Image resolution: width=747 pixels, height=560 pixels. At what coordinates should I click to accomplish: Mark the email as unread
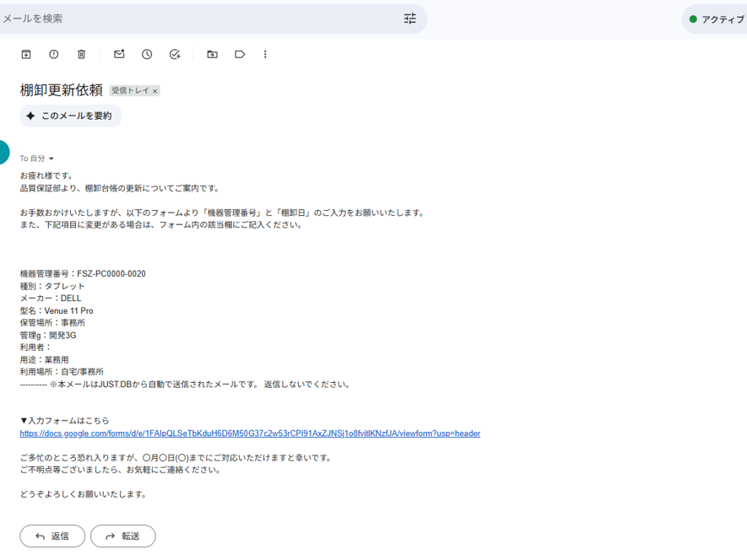(x=119, y=54)
